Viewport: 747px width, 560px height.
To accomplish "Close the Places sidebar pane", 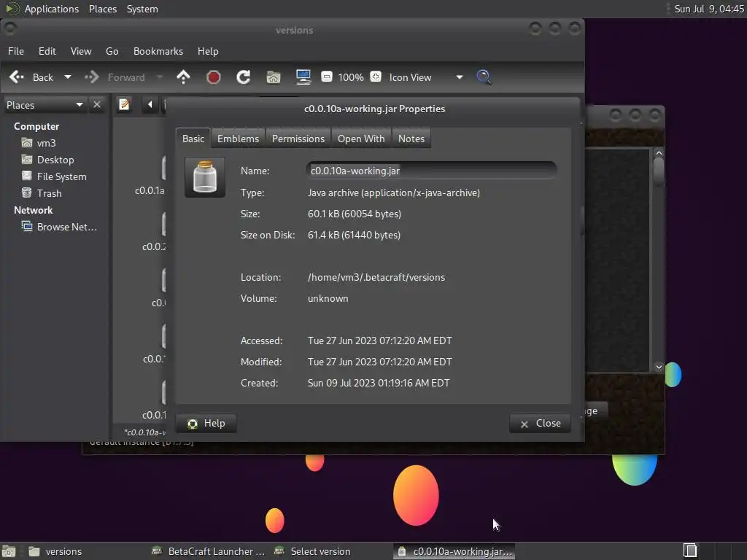I will click(x=97, y=105).
